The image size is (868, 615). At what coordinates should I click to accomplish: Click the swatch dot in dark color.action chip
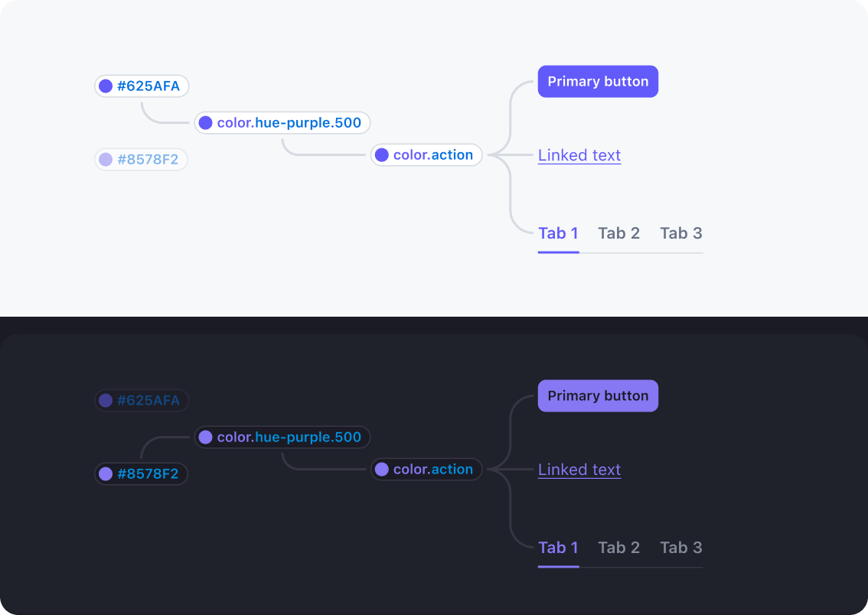(x=382, y=470)
